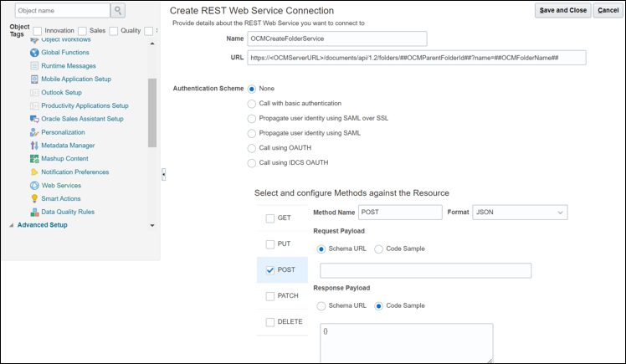Image resolution: width=626 pixels, height=364 pixels.
Task: Click the left panel vertical scrollbar
Action: coord(152,113)
